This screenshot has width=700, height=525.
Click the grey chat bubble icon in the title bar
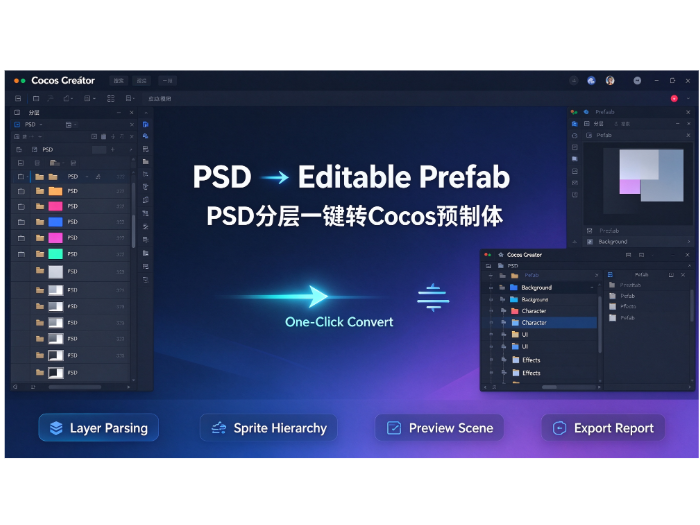[637, 80]
